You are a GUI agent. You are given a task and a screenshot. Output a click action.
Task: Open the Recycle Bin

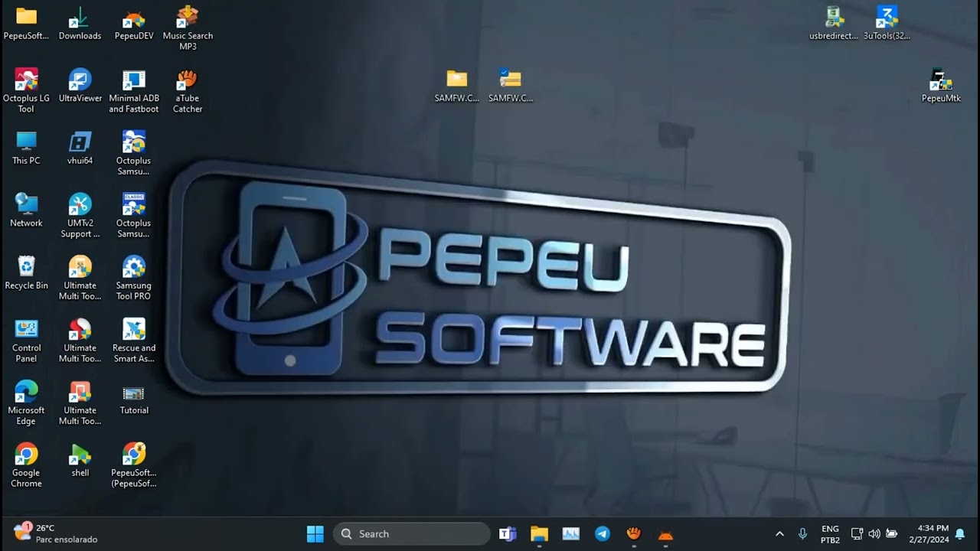26,268
